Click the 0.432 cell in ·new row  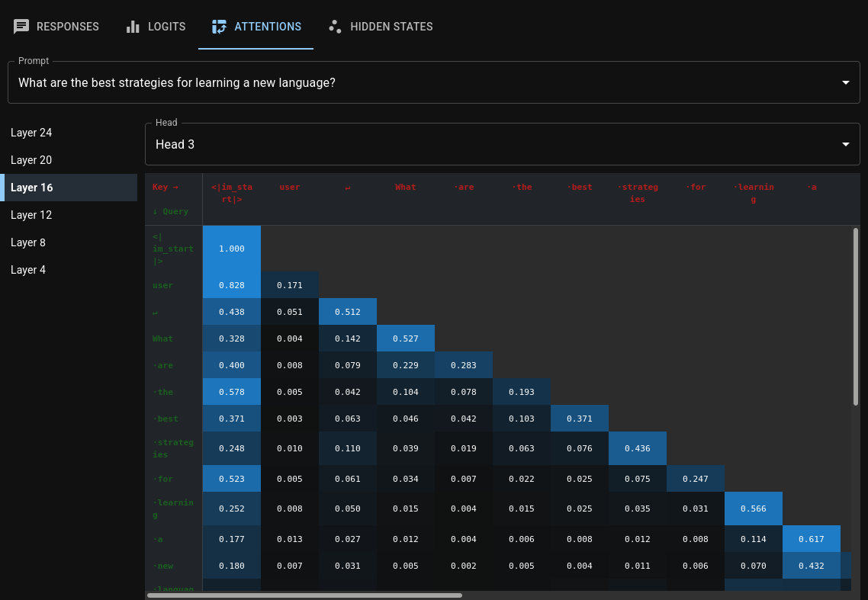(812, 566)
